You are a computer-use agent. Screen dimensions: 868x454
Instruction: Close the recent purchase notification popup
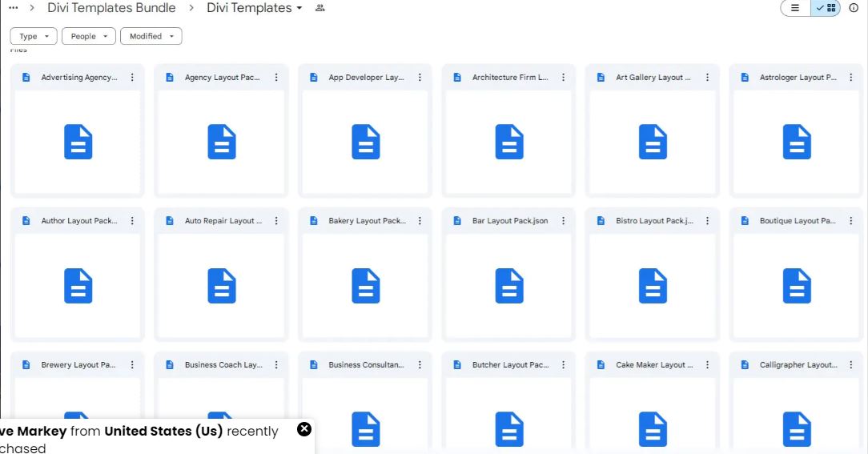[x=304, y=429]
